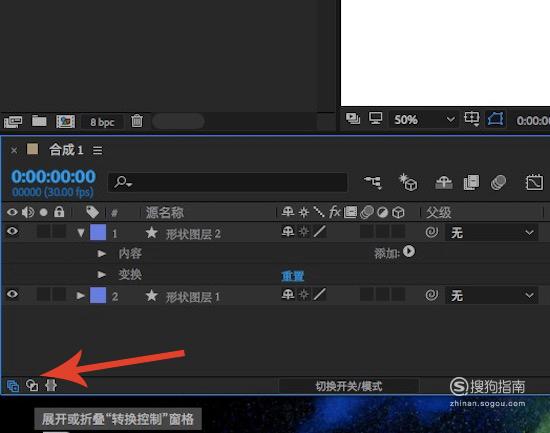Click the 0:00:00:00 current time display
550x433 pixels.
pos(53,176)
